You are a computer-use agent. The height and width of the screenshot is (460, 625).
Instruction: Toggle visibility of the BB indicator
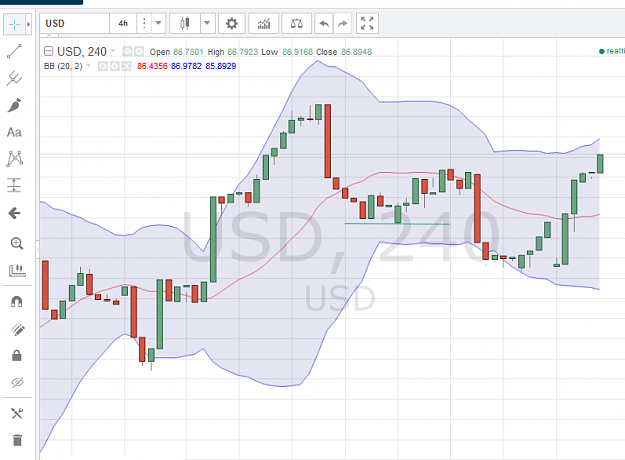coord(103,66)
